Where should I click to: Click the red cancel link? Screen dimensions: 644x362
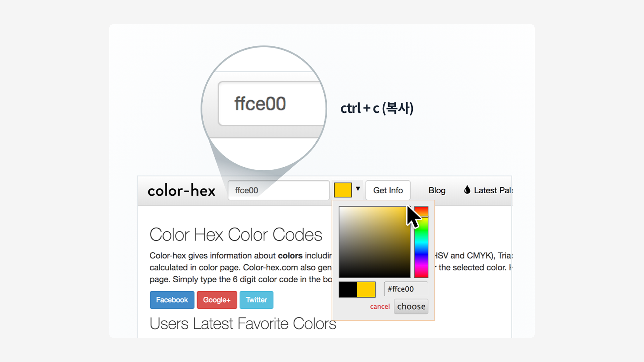(380, 307)
